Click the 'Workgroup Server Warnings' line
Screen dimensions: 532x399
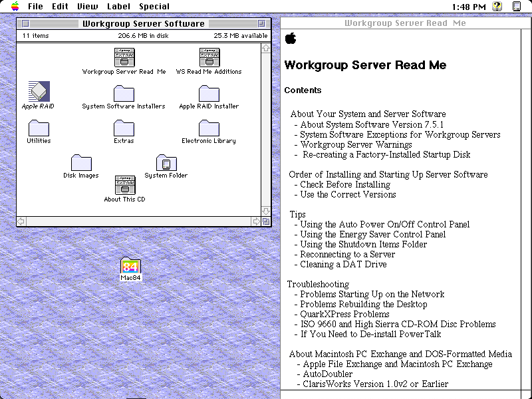point(356,144)
